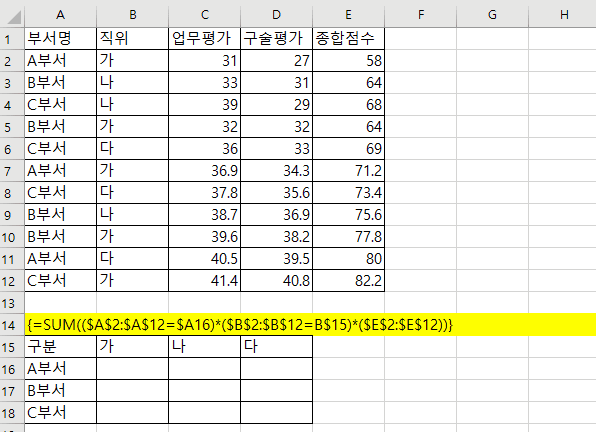
Task: Select the cell with value 69
Action: point(348,149)
